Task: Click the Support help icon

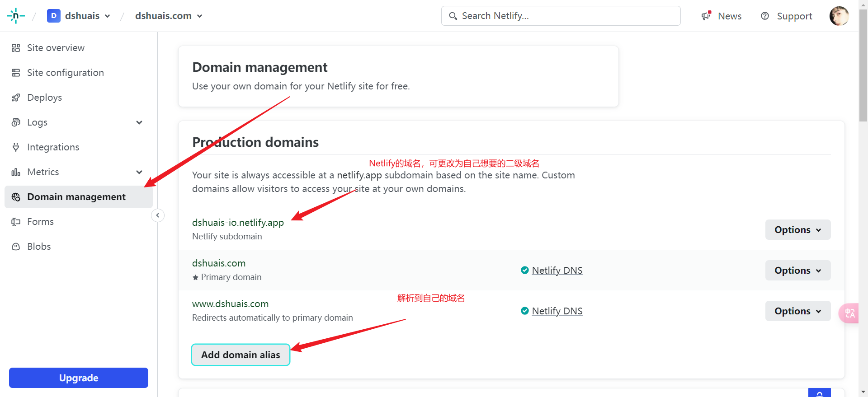Action: (x=765, y=16)
